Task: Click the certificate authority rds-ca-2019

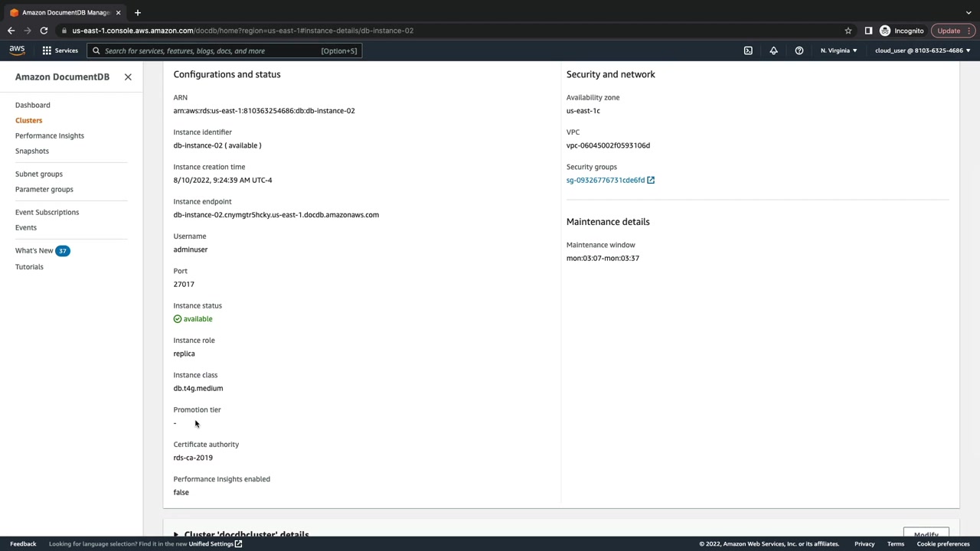Action: pos(193,458)
